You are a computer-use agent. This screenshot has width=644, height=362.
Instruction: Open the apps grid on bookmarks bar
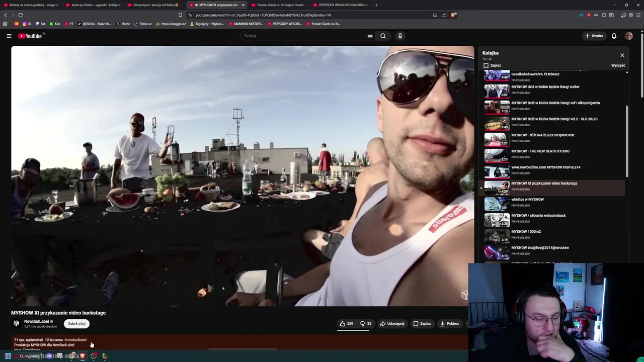(5, 24)
